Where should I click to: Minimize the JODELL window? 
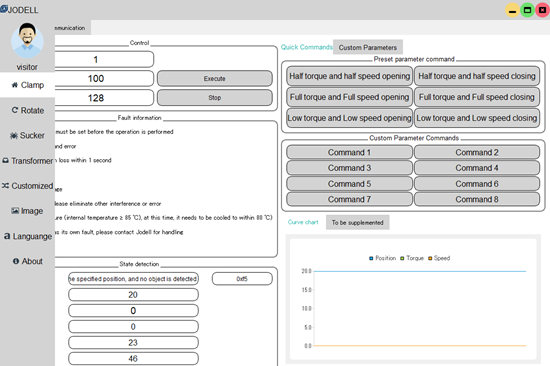(512, 10)
